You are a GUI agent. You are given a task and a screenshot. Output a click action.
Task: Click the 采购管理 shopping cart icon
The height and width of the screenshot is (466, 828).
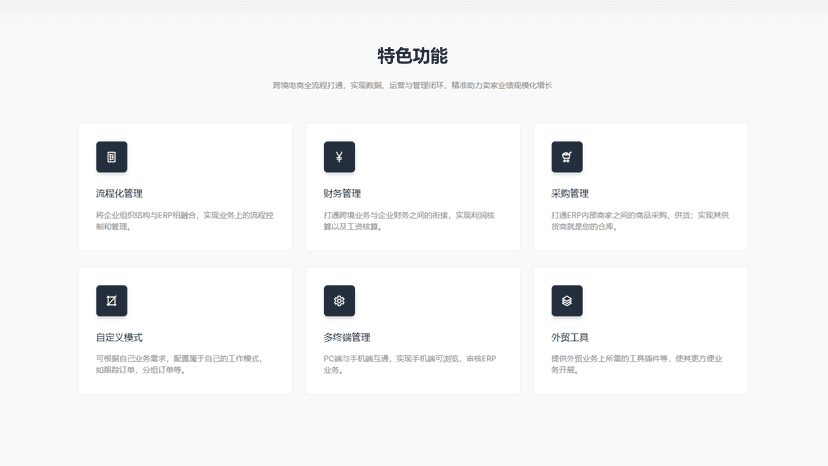pos(567,157)
